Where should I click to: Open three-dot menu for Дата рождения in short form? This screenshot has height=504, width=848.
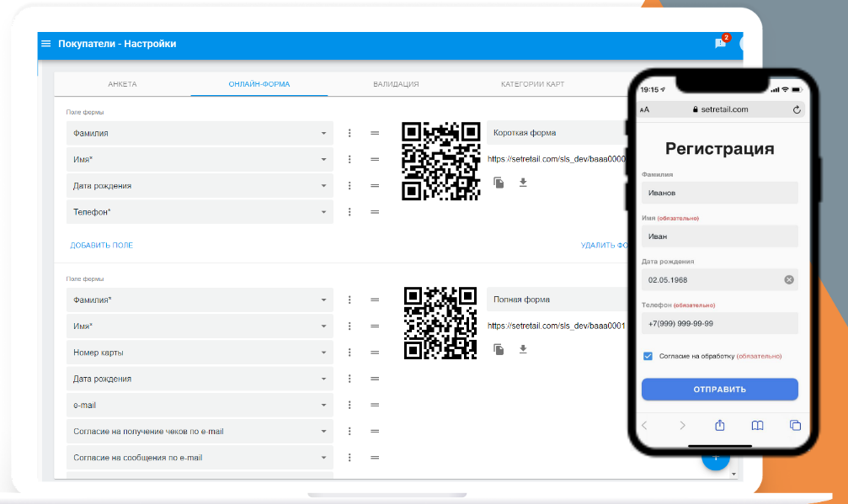(349, 186)
